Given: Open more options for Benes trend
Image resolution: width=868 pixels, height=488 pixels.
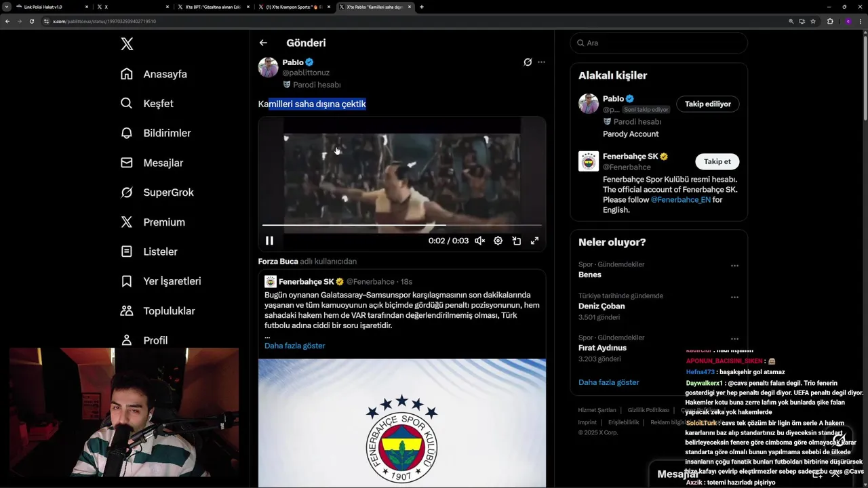Looking at the screenshot, I should [x=734, y=266].
